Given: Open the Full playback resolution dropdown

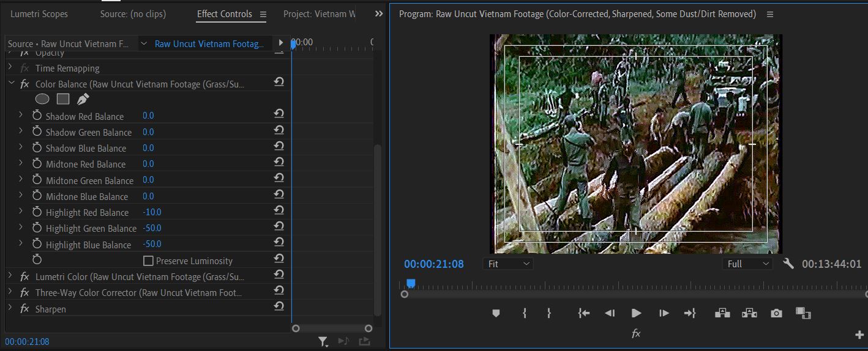Looking at the screenshot, I should coord(747,264).
